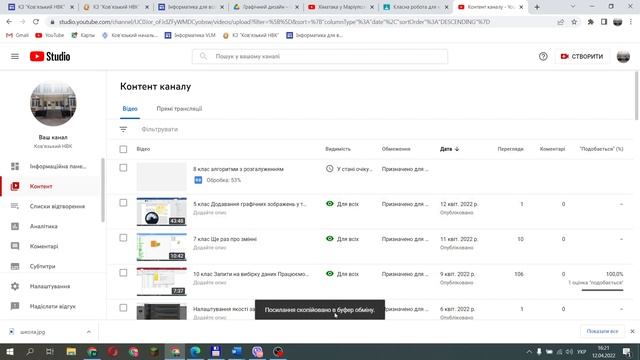The image size is (640, 360).
Task: Click the filter icon beside Фільтрувати
Action: (123, 129)
